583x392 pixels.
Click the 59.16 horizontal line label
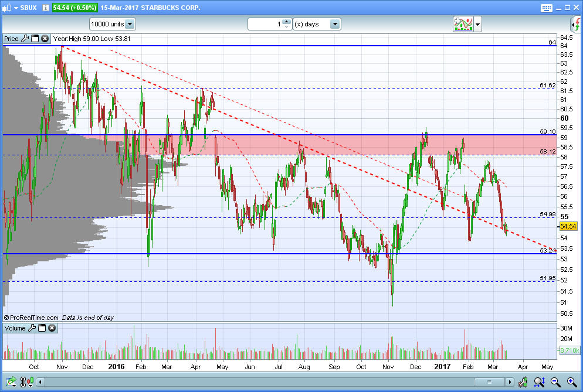pos(548,131)
